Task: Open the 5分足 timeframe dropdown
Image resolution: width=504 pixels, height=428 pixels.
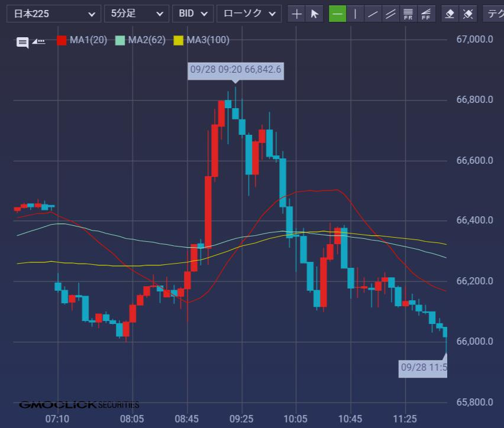Action: point(137,14)
